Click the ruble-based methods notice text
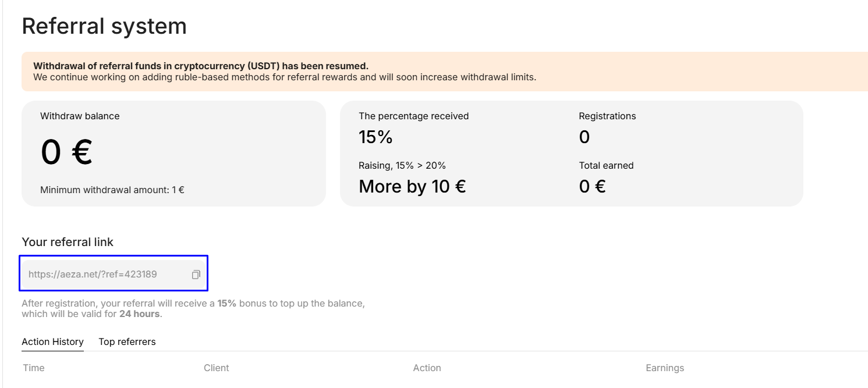The height and width of the screenshot is (388, 868). tap(284, 77)
